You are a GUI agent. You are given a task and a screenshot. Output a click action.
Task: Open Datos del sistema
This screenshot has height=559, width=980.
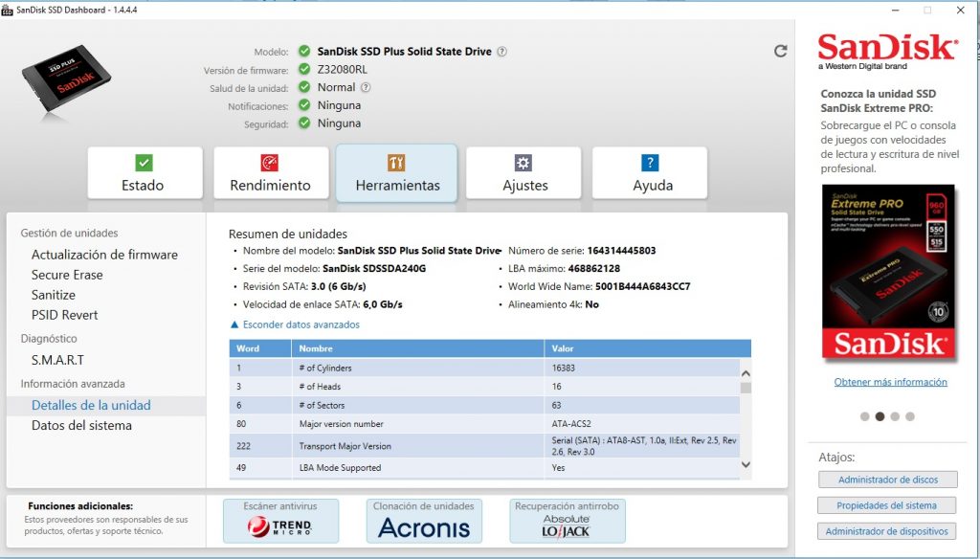pos(81,425)
